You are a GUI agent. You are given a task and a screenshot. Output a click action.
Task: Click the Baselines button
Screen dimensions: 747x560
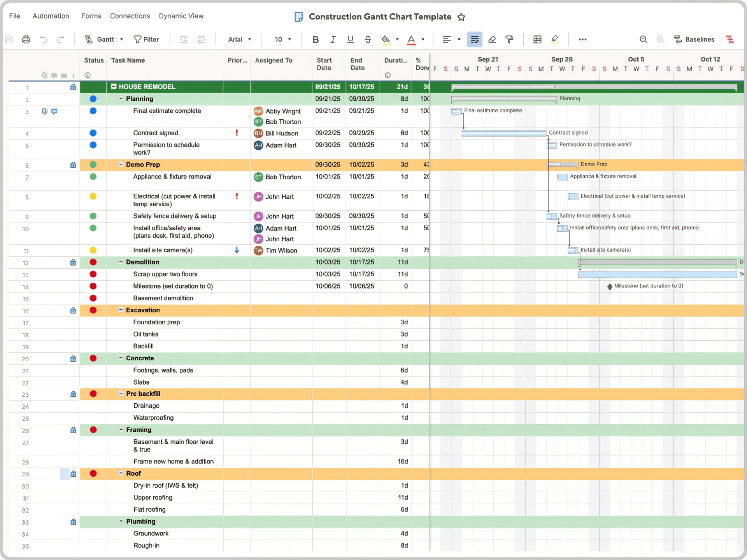tap(694, 39)
